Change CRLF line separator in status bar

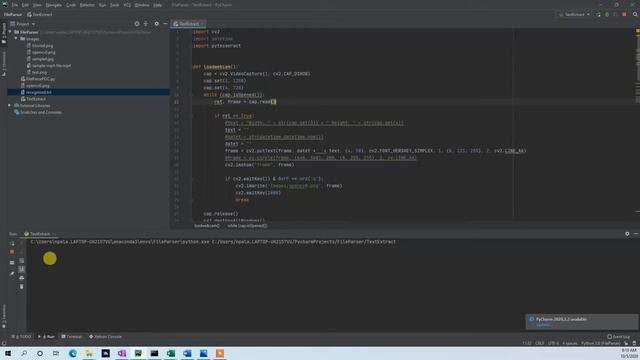point(540,343)
